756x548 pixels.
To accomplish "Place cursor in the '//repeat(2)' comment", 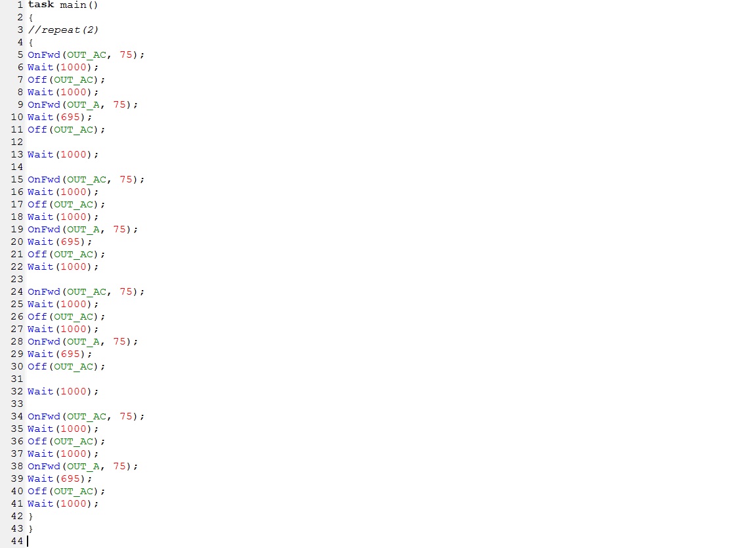I will 63,30.
